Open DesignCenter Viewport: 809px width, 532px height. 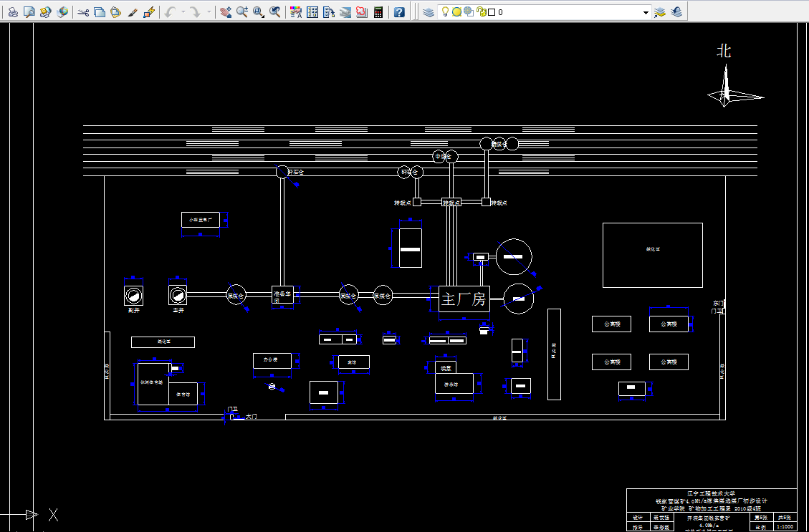(312, 12)
